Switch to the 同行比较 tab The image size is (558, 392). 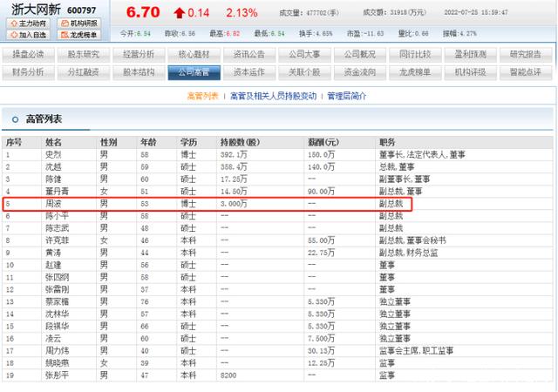[x=415, y=54]
